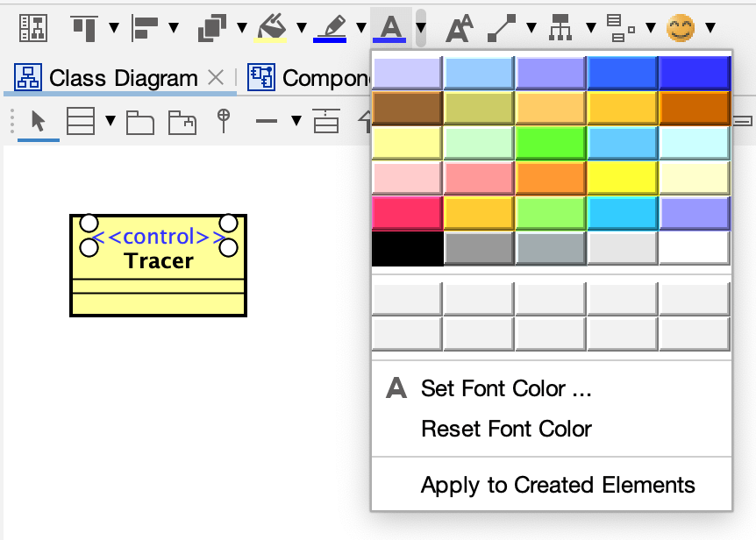This screenshot has width=756, height=540.
Task: Pick the brown color swatch
Action: pyautogui.click(x=408, y=108)
